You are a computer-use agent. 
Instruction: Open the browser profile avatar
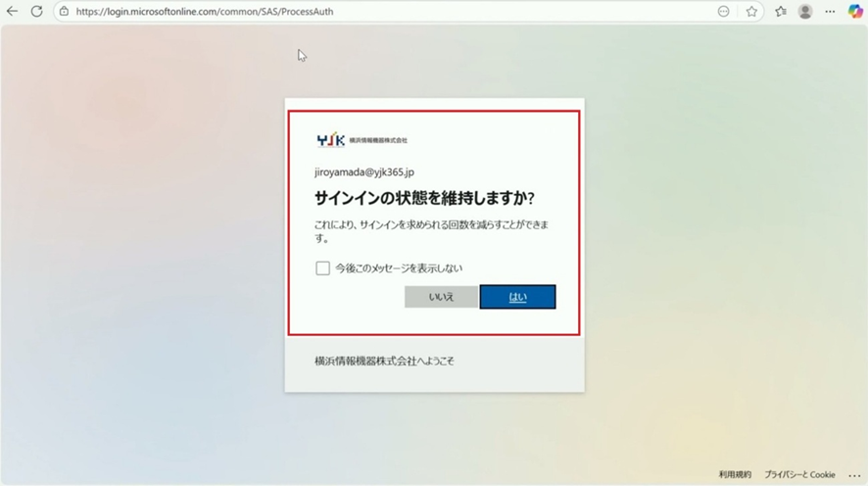pos(805,12)
